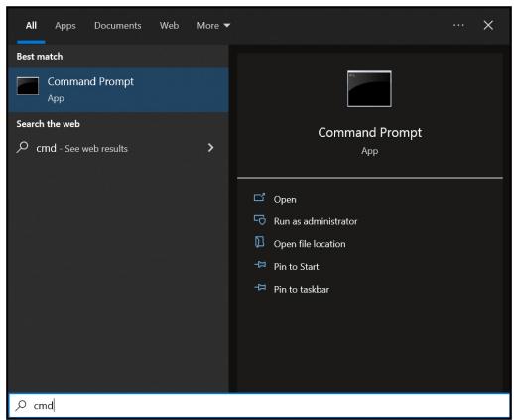
Task: Click the magnifier icon beside cmd web result
Action: pos(22,147)
